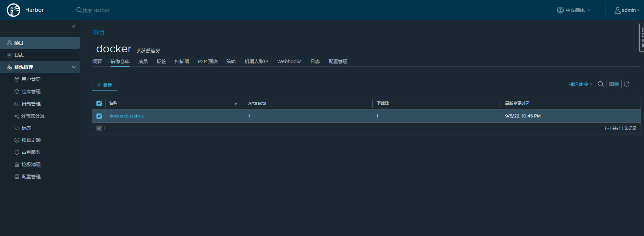Click the footer selected-count checkbox
Image resolution: width=644 pixels, height=236 pixels.
point(99,128)
